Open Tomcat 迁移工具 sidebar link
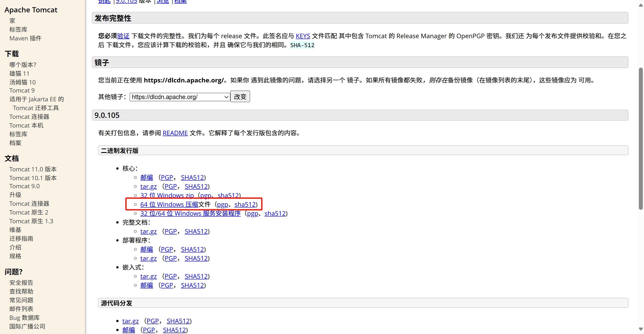Screen dimensions: 644x334 pos(36,108)
